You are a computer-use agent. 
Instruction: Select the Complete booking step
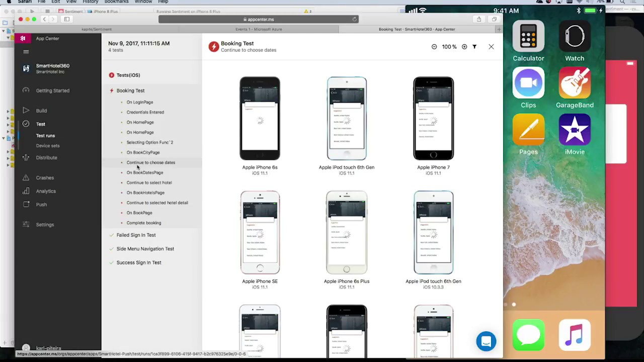(144, 223)
